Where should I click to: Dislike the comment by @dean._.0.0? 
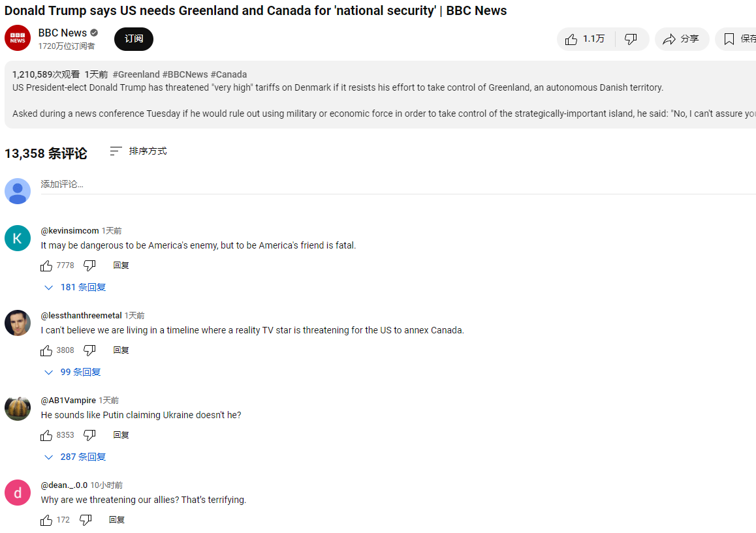86,520
